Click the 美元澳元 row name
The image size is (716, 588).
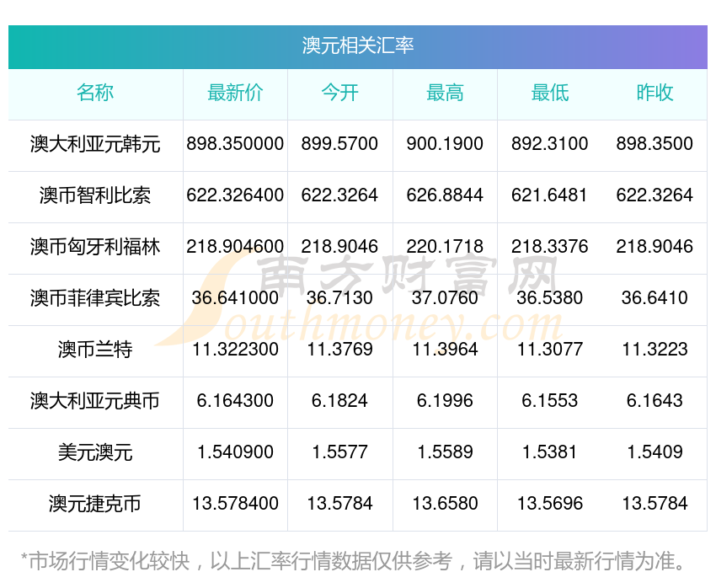(95, 452)
